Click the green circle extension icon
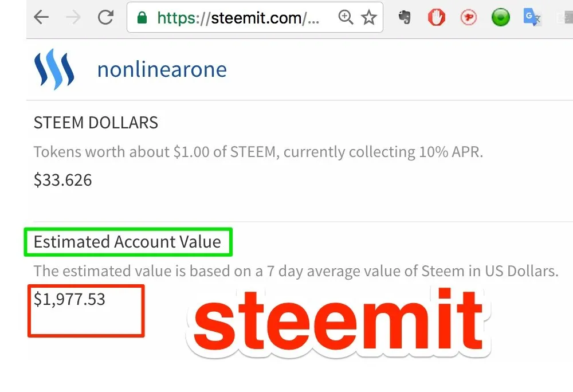 click(x=500, y=17)
